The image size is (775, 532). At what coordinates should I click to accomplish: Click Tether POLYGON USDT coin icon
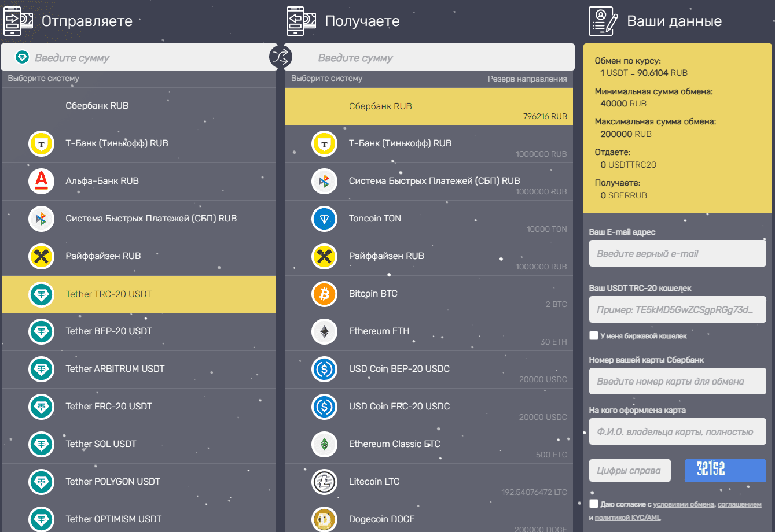[41, 482]
